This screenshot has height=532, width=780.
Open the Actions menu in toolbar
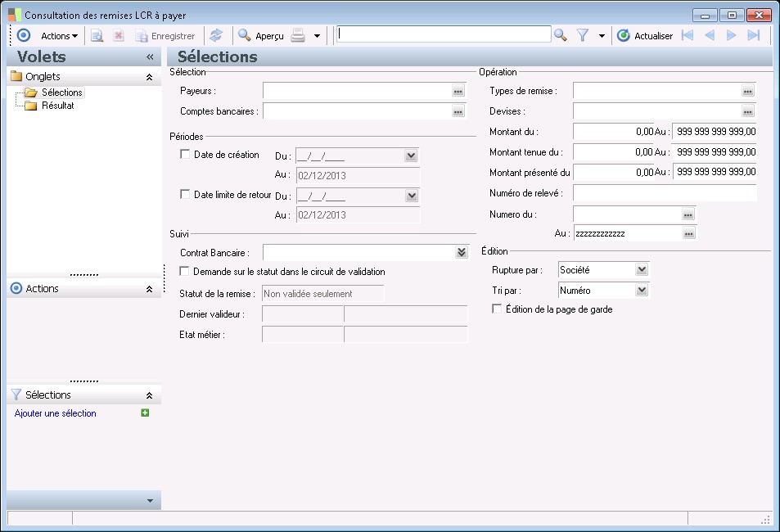59,36
